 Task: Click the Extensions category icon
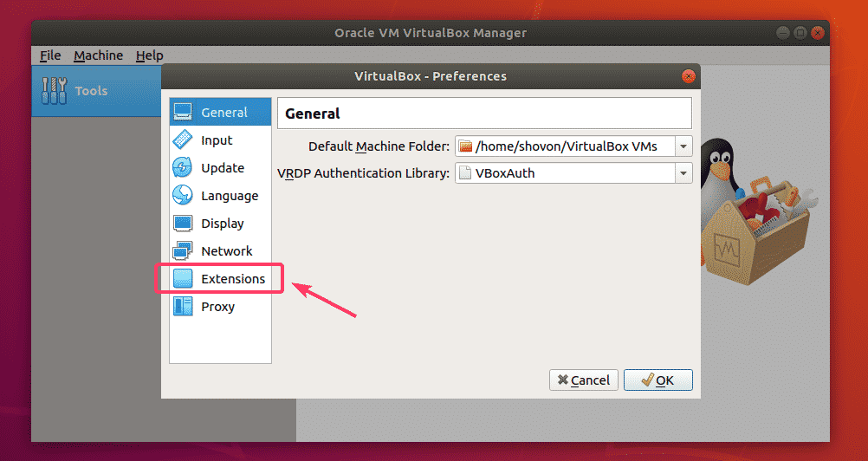(183, 279)
